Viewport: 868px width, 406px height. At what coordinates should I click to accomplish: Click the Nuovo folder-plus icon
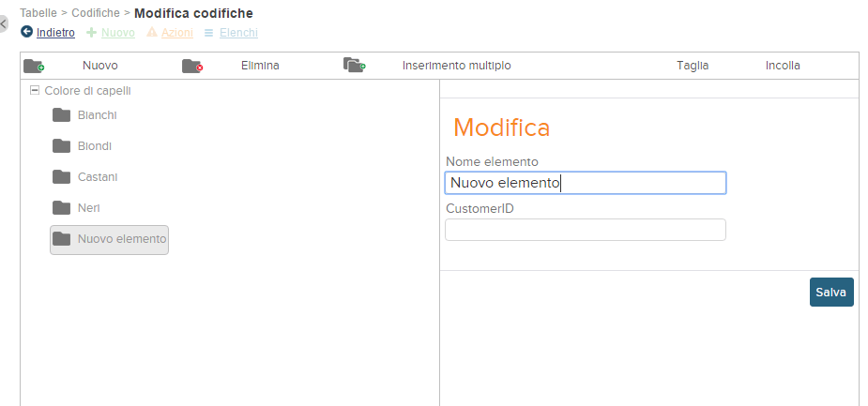[34, 66]
